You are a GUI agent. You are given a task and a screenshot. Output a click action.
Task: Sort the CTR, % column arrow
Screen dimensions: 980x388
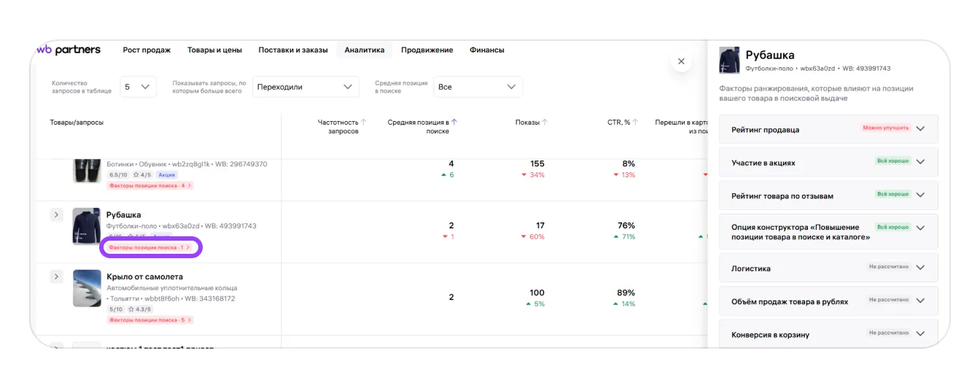(635, 123)
